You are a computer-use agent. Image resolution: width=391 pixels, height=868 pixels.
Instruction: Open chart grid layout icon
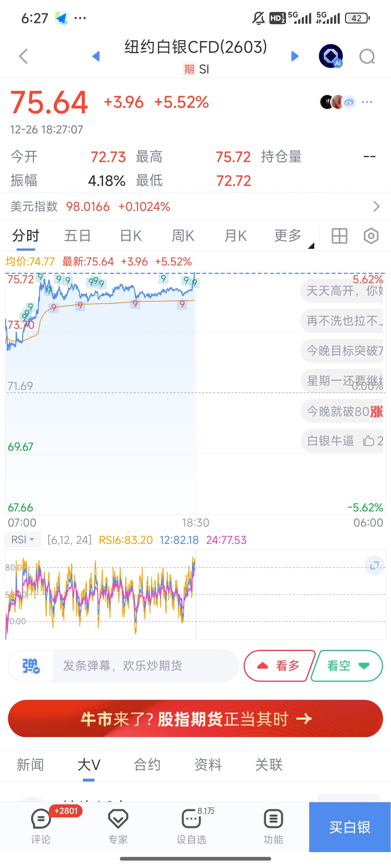[x=340, y=236]
